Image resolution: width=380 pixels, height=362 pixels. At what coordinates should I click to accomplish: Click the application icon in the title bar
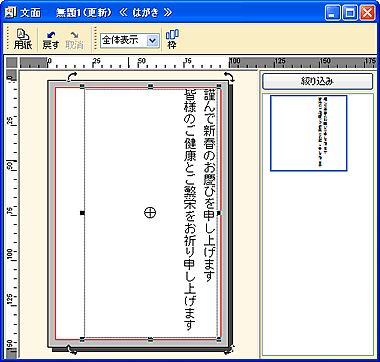[x=9, y=13]
